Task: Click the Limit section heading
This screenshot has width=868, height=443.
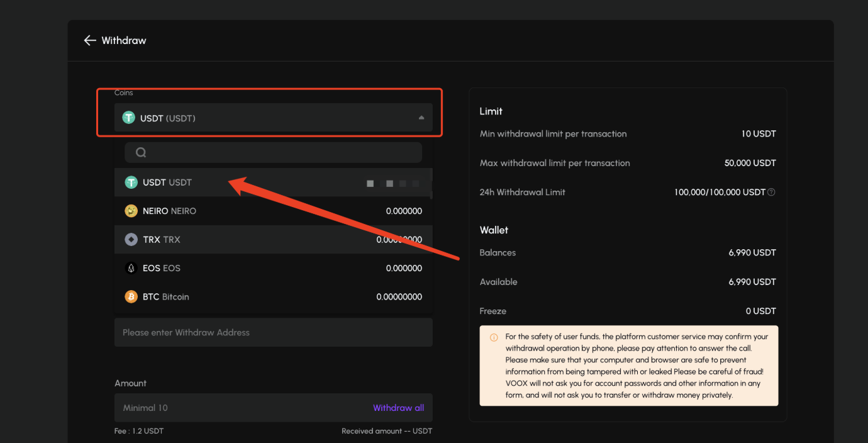Action: click(491, 111)
